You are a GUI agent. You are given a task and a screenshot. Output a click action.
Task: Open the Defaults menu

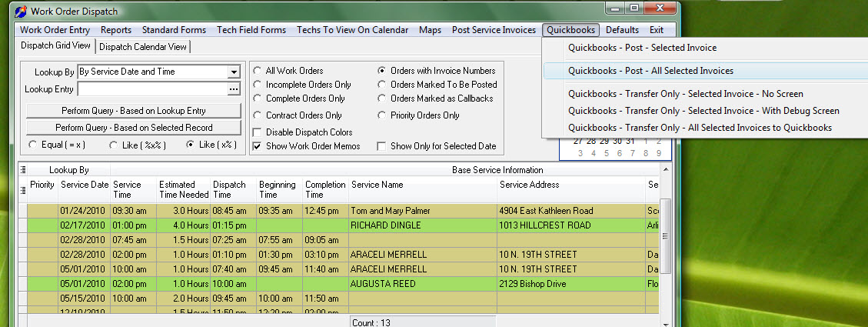[622, 30]
